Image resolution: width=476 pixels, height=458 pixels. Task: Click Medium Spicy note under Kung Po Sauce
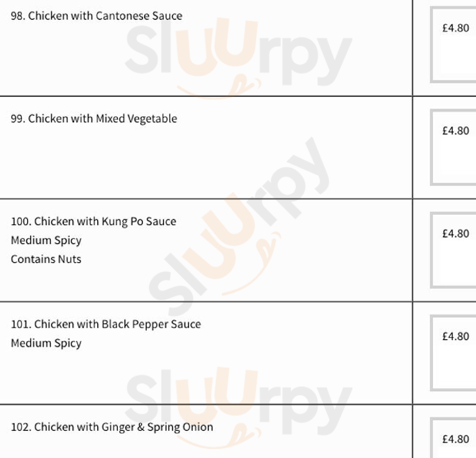pyautogui.click(x=46, y=240)
